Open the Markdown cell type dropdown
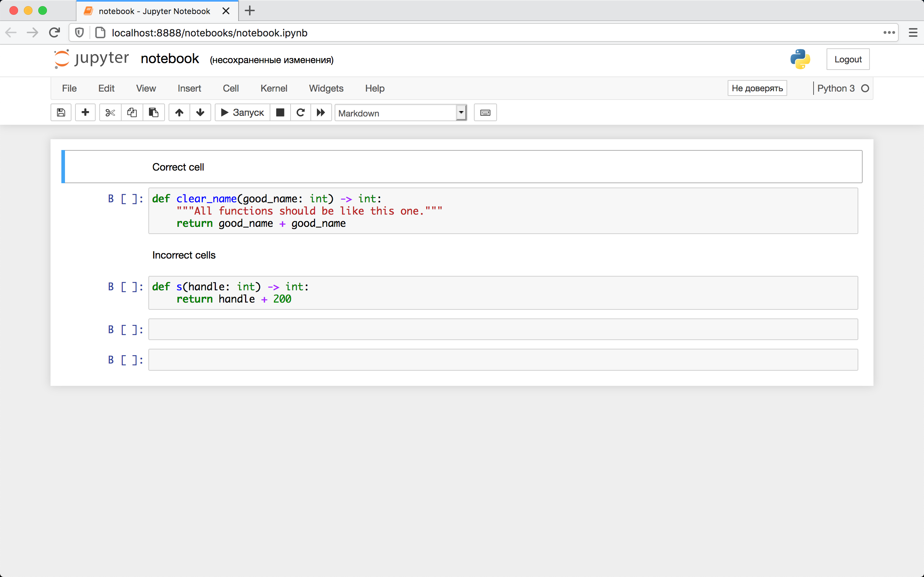This screenshot has height=577, width=924. [400, 113]
